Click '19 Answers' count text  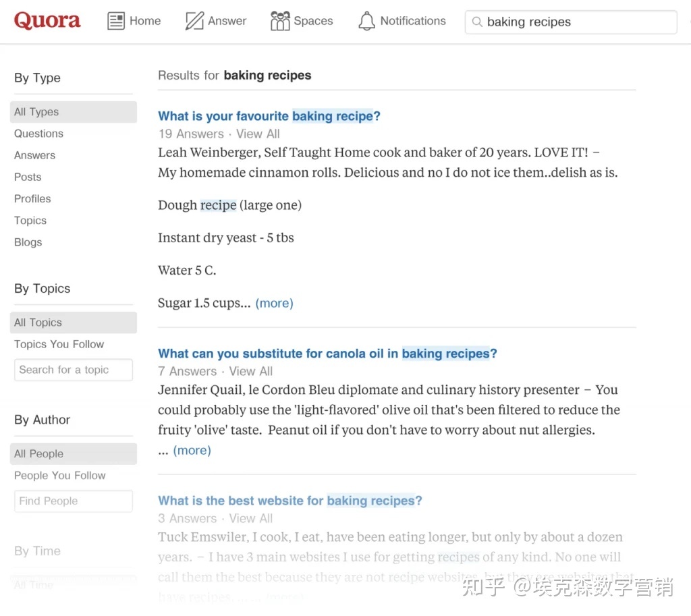click(x=191, y=134)
